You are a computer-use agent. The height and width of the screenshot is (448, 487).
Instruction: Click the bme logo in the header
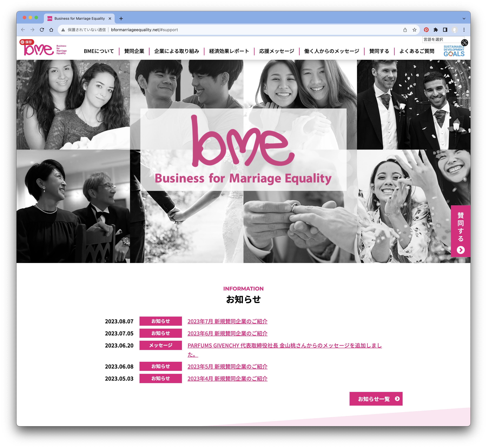pyautogui.click(x=45, y=50)
